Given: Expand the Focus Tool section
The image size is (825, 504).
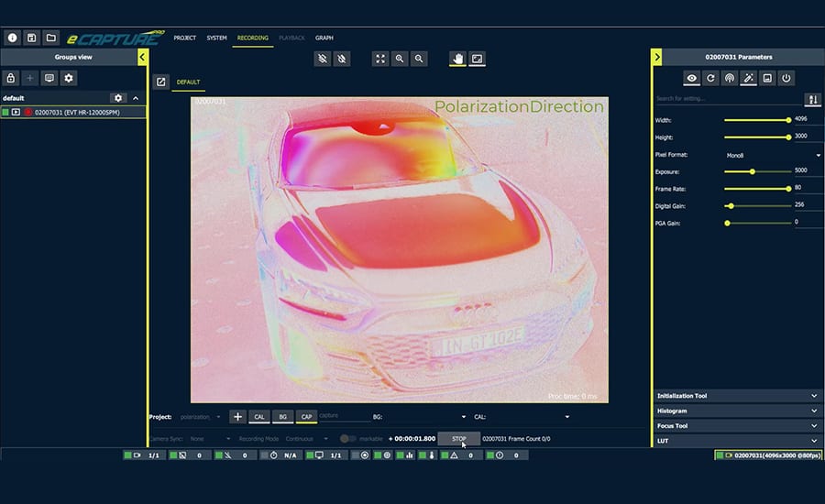Looking at the screenshot, I should click(737, 425).
